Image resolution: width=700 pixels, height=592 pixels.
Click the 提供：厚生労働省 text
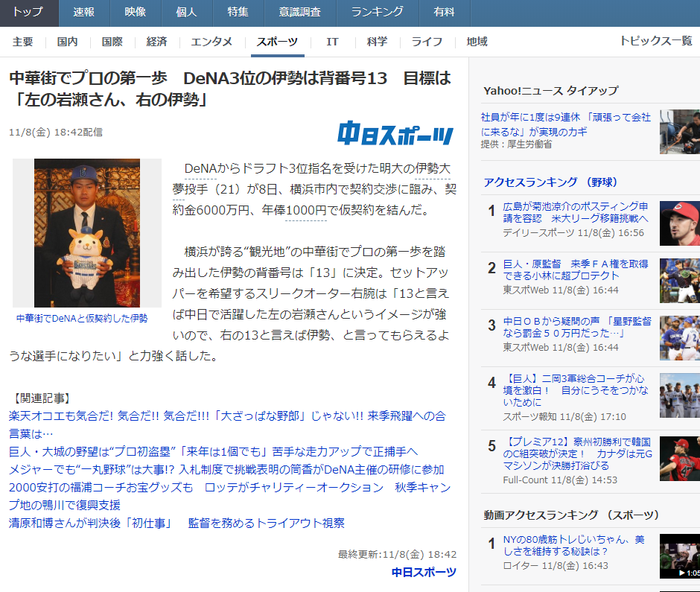[x=516, y=144]
